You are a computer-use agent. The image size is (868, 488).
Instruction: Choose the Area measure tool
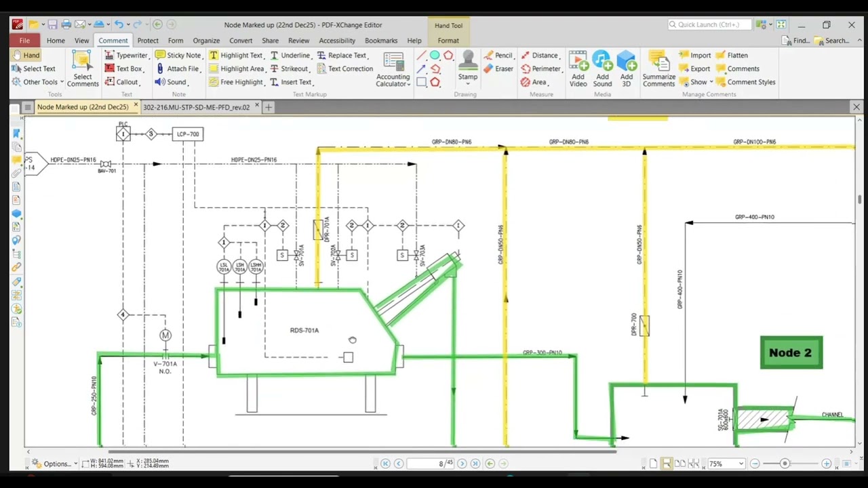coord(534,82)
